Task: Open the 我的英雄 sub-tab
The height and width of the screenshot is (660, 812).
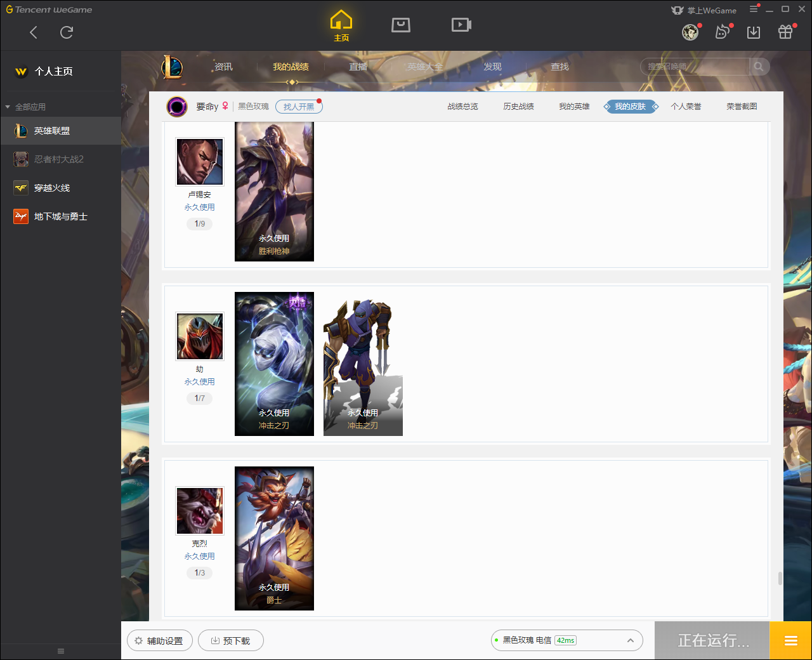Action: point(574,107)
